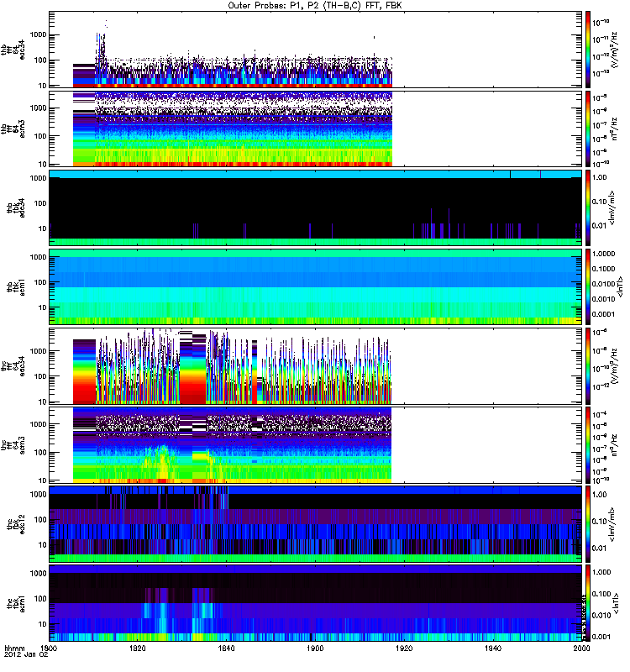Screen dimensions: 630x672
Task: Click the thb fff 64 edc34 spectrogram panel
Action: point(315,50)
